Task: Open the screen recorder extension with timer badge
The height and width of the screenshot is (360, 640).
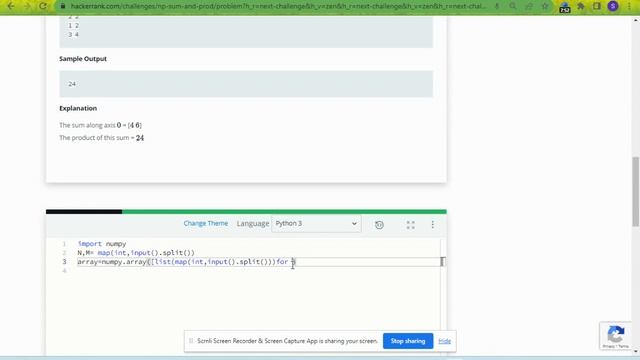Action: (x=564, y=7)
